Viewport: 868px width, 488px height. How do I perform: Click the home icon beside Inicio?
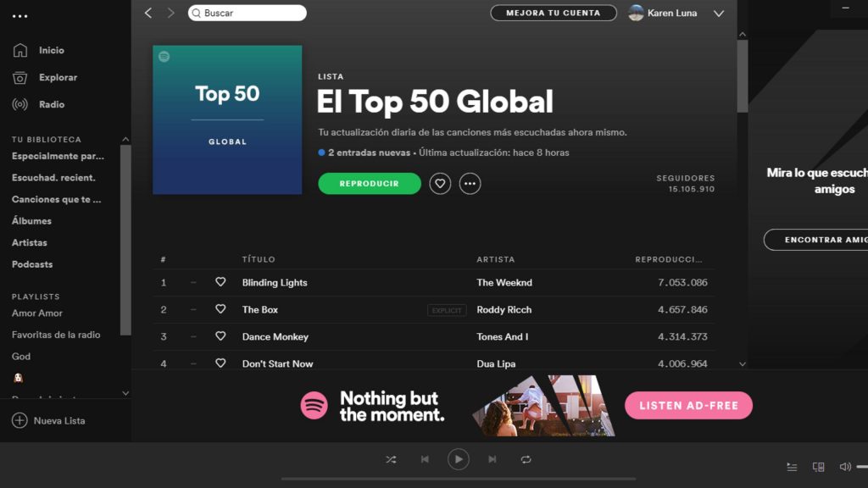click(x=20, y=50)
